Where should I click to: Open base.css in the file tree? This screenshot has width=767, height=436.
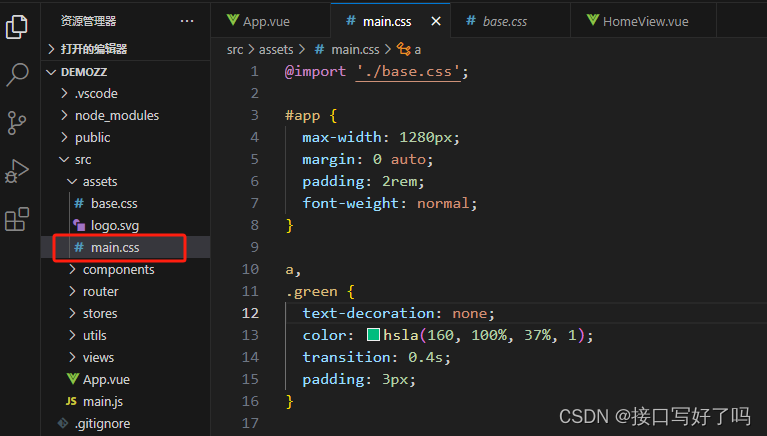pos(125,204)
